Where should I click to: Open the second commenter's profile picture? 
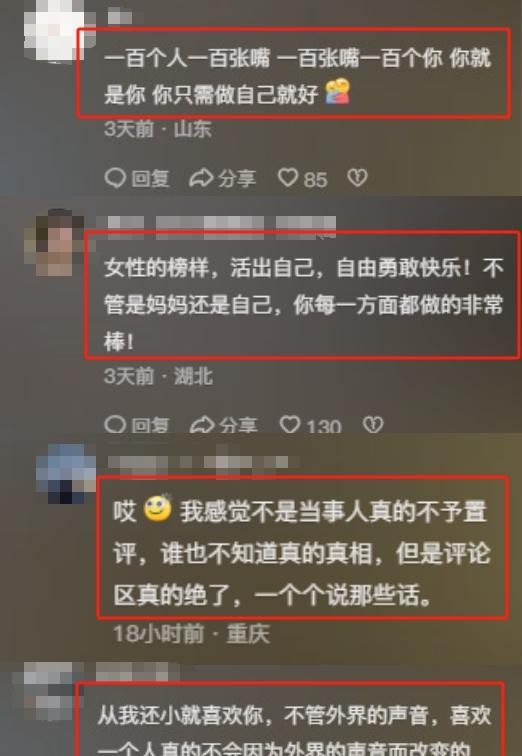click(54, 242)
